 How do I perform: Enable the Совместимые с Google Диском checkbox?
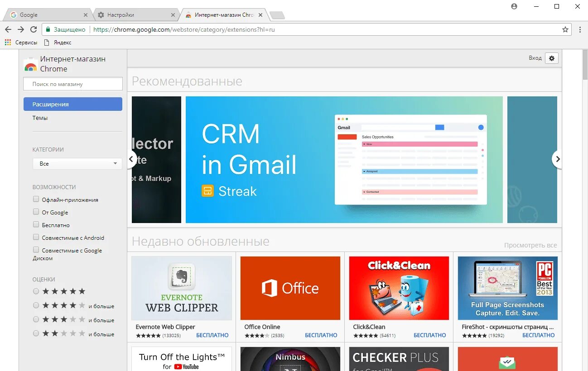[36, 250]
